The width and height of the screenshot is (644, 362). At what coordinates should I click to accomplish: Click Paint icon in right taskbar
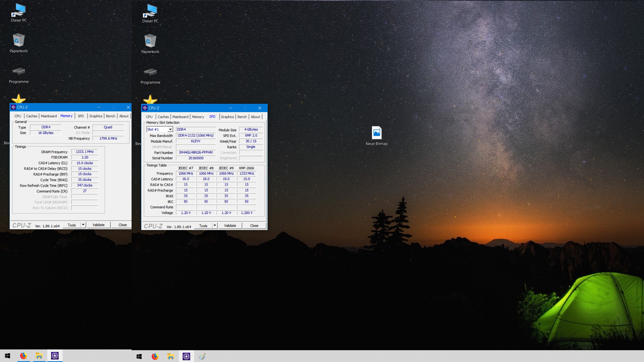tap(202, 356)
